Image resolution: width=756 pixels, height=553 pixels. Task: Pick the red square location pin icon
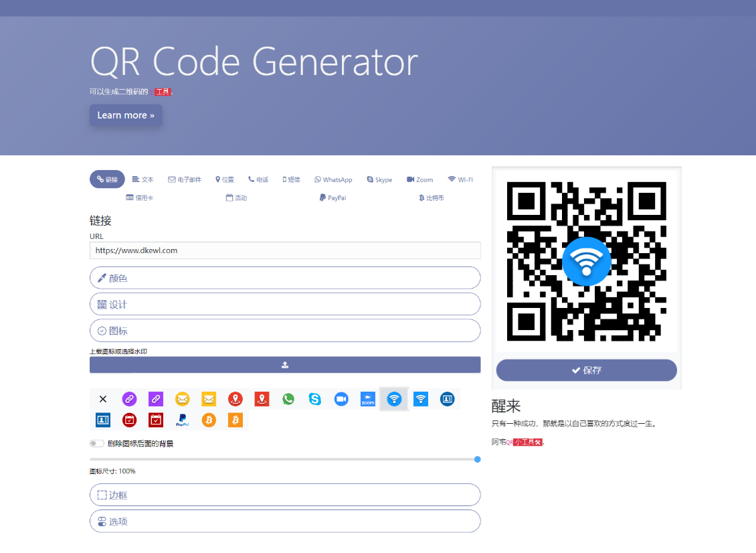click(262, 399)
